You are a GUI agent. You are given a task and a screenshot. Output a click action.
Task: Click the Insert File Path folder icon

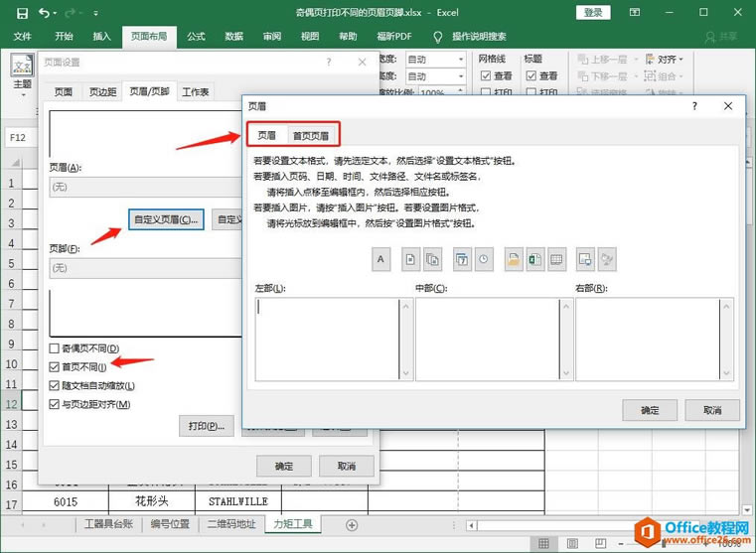[514, 260]
